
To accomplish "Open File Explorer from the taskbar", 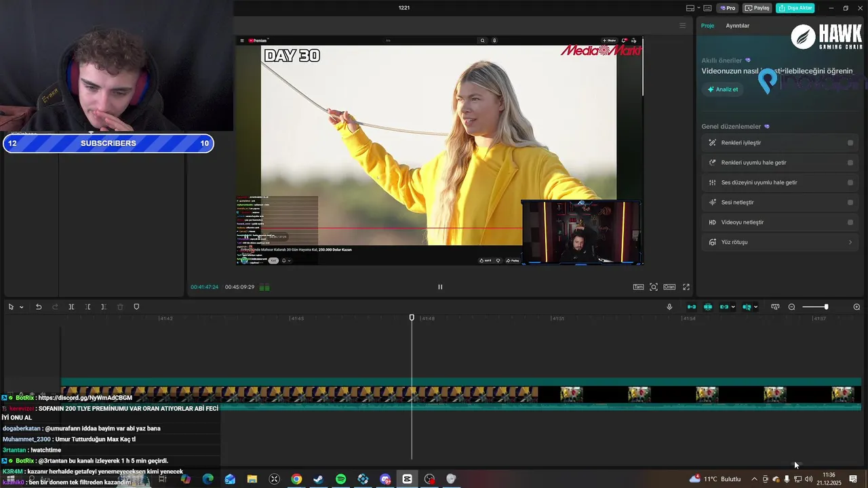I will (252, 479).
